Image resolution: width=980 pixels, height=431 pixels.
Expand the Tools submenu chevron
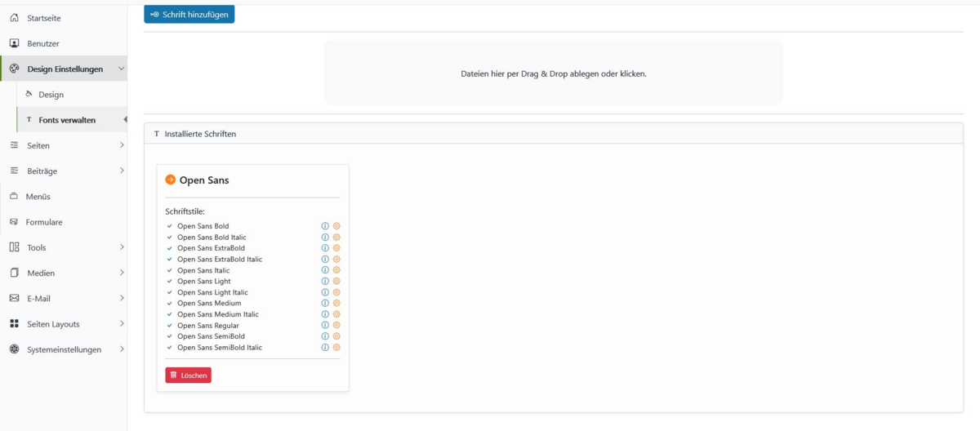122,247
